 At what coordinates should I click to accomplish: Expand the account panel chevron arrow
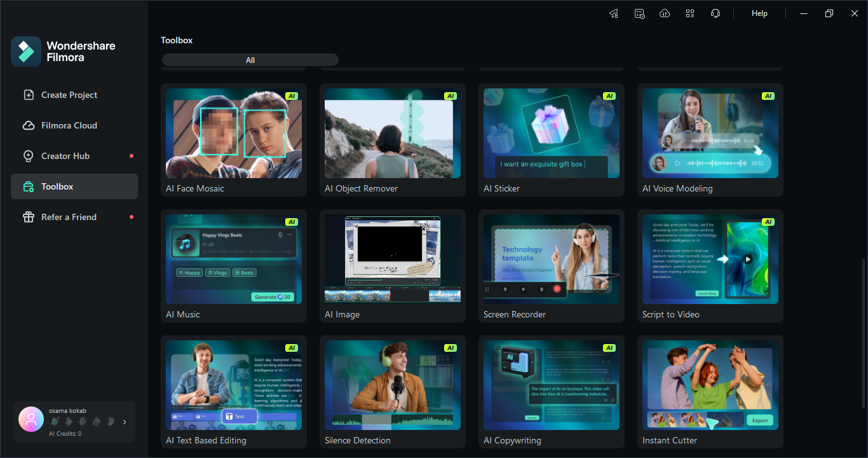coord(125,422)
